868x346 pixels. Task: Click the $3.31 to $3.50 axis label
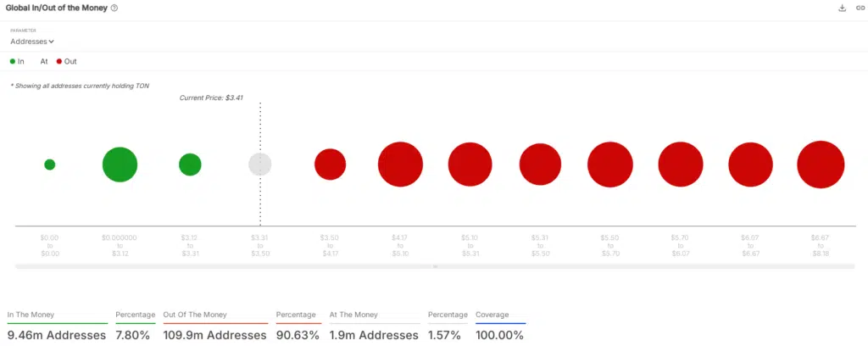[x=259, y=245]
